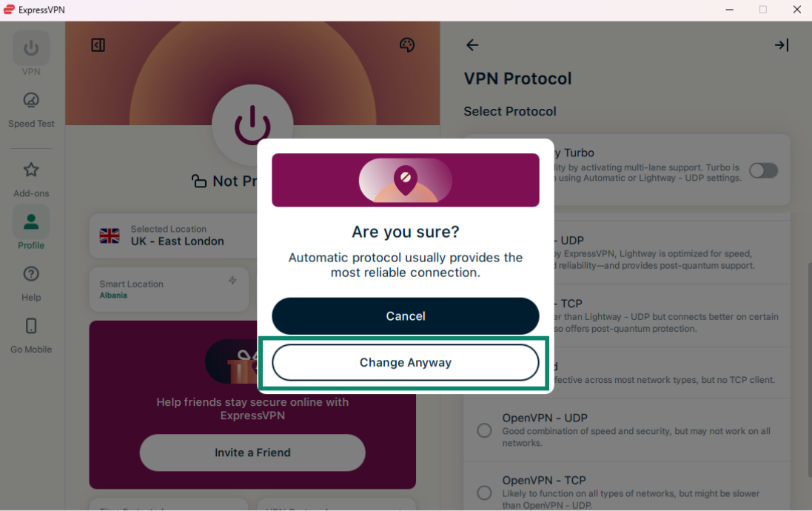
Task: Open the Help question mark icon
Action: tap(31, 273)
